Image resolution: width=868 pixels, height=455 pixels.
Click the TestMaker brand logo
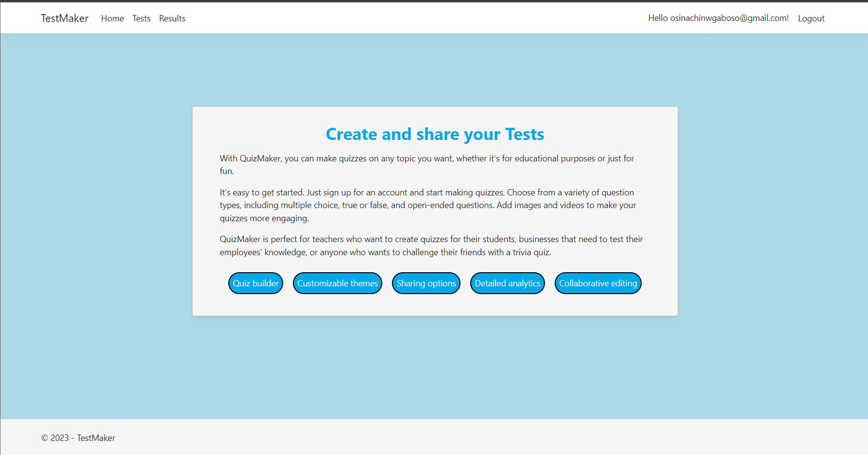(64, 18)
